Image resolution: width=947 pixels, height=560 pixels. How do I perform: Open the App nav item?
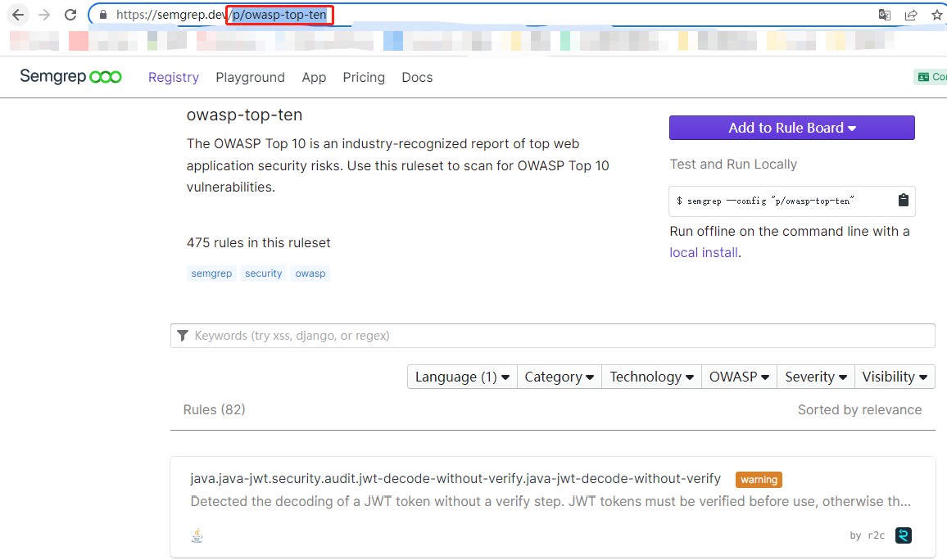click(314, 77)
